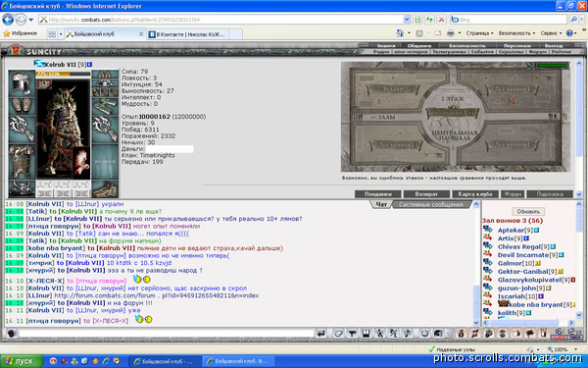Expand the Безопасность toolbar dropdown

click(x=516, y=33)
